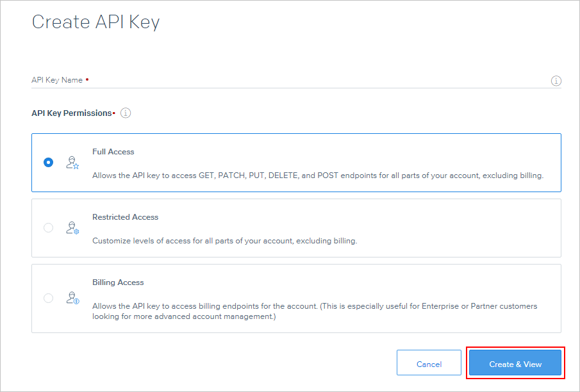Click the Full Access description about GET, PATCH endpoints
Image resolution: width=580 pixels, height=392 pixels.
[x=317, y=175]
